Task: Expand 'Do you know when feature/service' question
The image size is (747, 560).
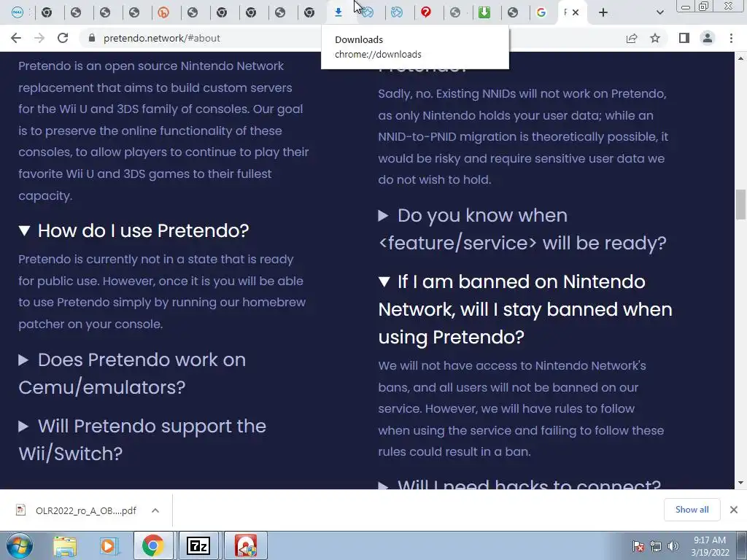Action: (522, 229)
